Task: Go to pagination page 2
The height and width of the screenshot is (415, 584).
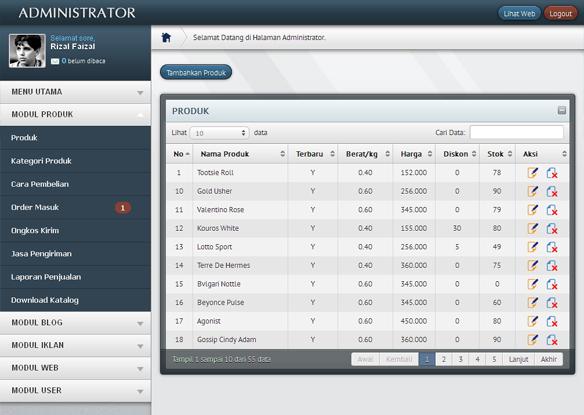Action: 444,359
